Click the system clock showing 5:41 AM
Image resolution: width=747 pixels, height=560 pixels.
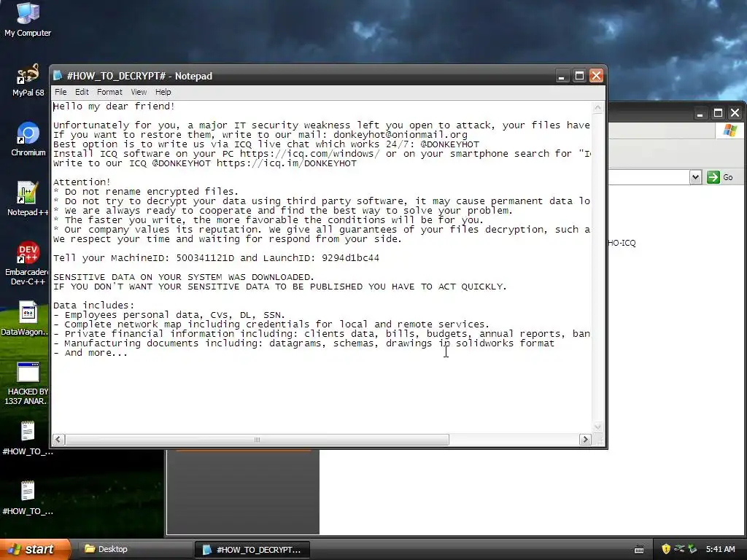pyautogui.click(x=720, y=549)
